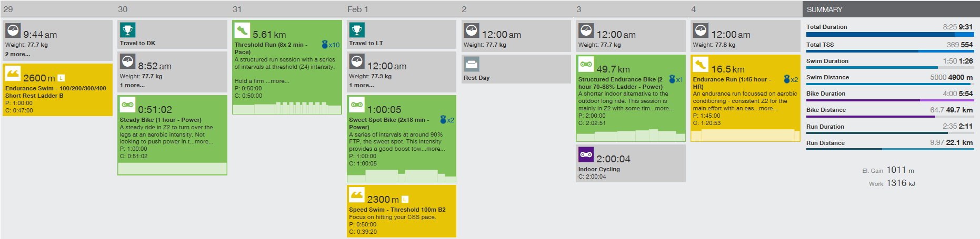Expand '2 more...' on day 29 metrics
Screen dimensions: 980x239
pos(17,54)
